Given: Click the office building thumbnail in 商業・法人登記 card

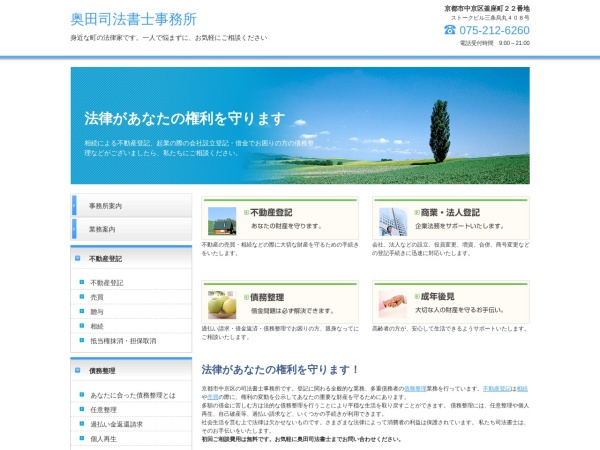Looking at the screenshot, I should (393, 222).
